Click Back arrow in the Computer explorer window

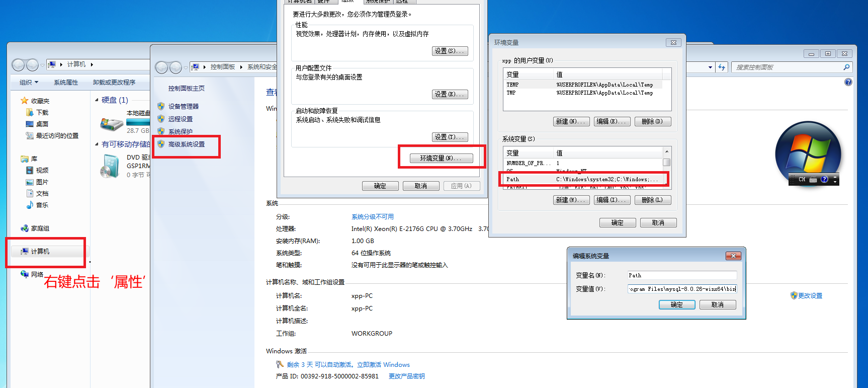[18, 65]
